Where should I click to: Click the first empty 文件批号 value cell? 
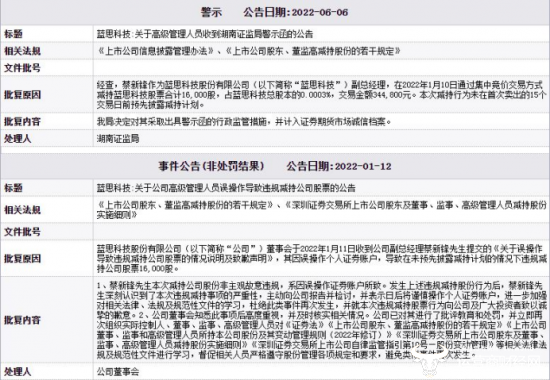[x=321, y=68]
